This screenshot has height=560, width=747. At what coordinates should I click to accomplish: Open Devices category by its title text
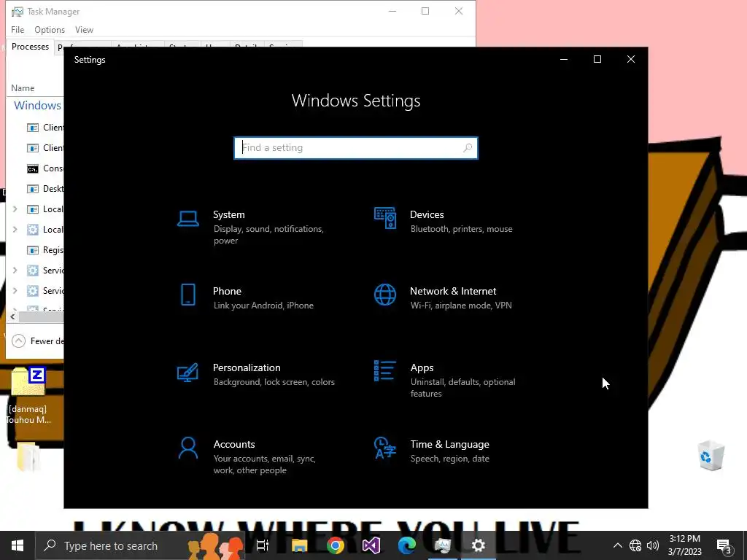[427, 215]
